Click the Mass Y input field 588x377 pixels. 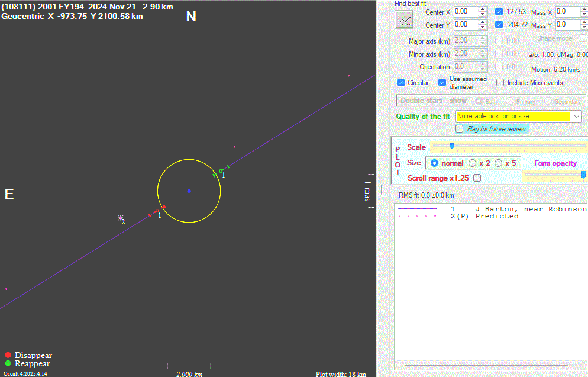[567, 25]
